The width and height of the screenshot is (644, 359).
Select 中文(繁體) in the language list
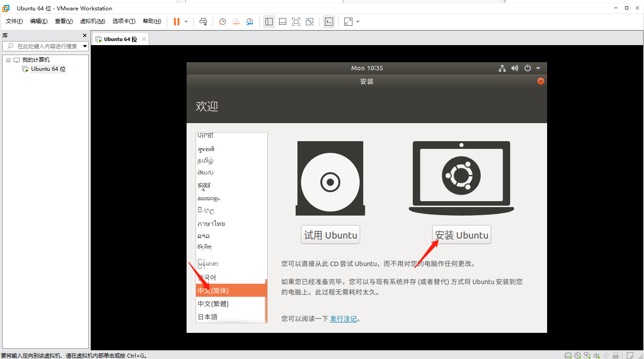[x=213, y=304]
